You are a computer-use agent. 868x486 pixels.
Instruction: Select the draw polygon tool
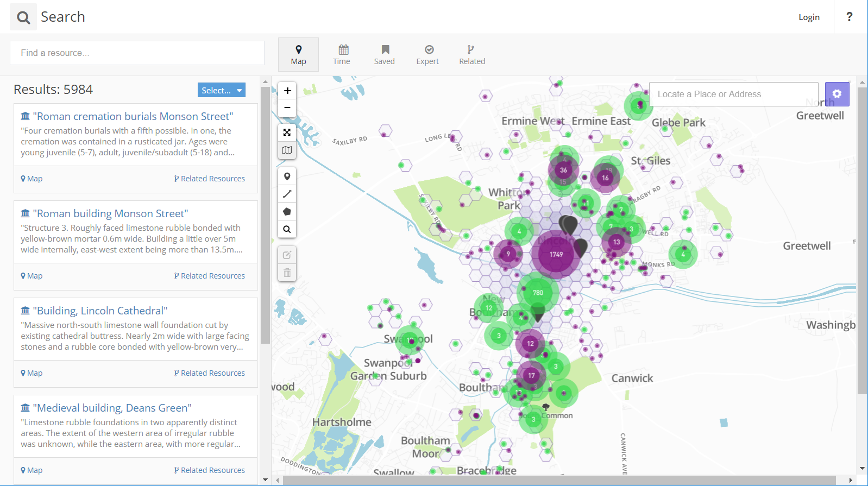pyautogui.click(x=287, y=212)
